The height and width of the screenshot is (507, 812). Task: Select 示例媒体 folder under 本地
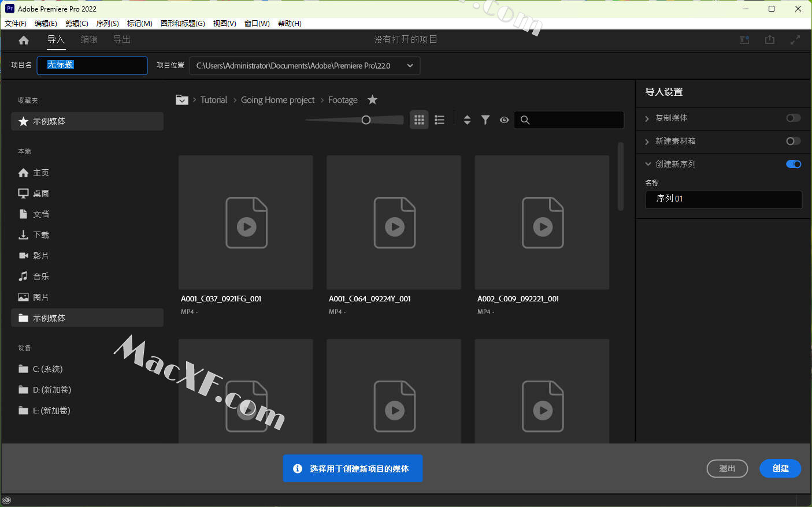pyautogui.click(x=87, y=318)
